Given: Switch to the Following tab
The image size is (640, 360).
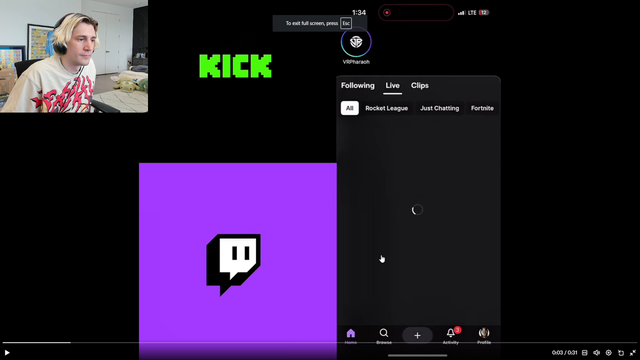Looking at the screenshot, I should [358, 85].
